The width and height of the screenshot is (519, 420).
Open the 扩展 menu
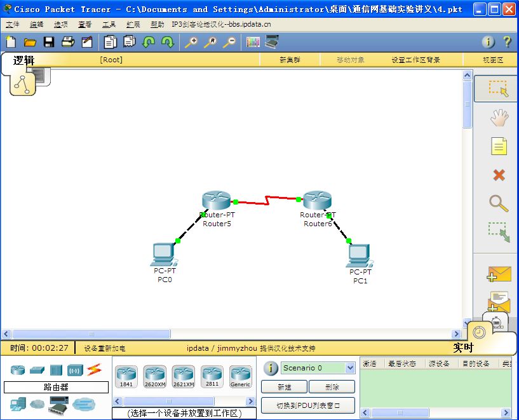click(x=133, y=25)
